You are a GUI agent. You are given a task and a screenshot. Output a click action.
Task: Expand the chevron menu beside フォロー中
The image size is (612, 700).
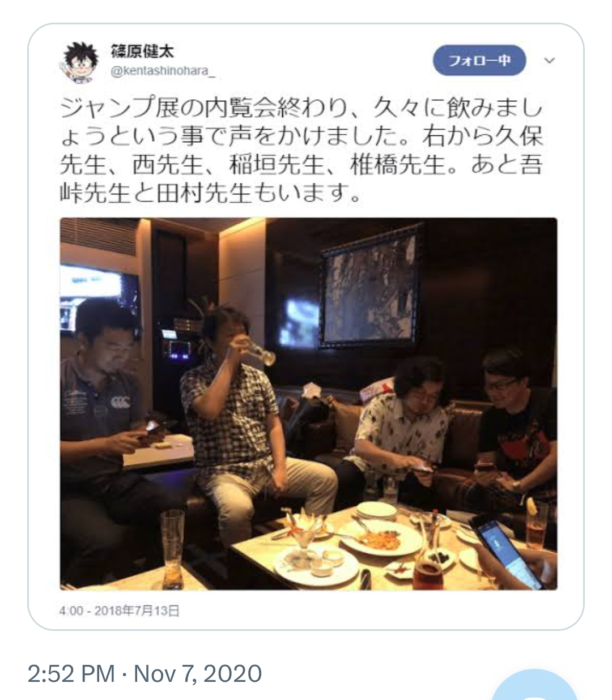pyautogui.click(x=549, y=60)
